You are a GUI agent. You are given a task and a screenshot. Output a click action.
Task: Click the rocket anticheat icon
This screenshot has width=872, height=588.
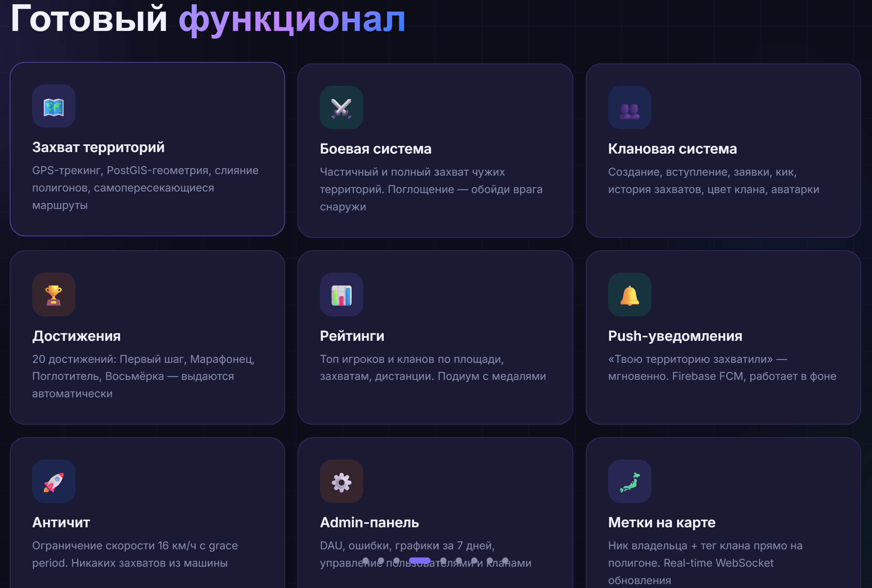[x=53, y=482]
